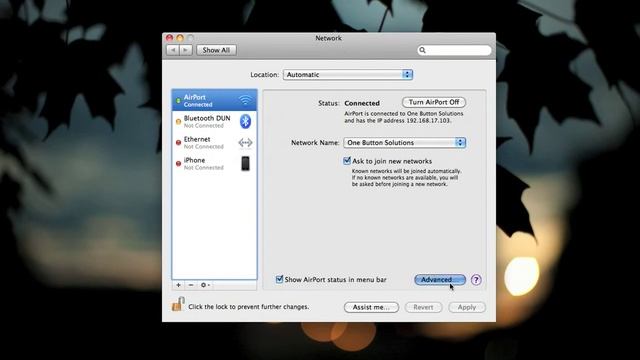Viewport: 640px width, 360px height.
Task: Select iPhone service in the list
Action: pos(214,164)
